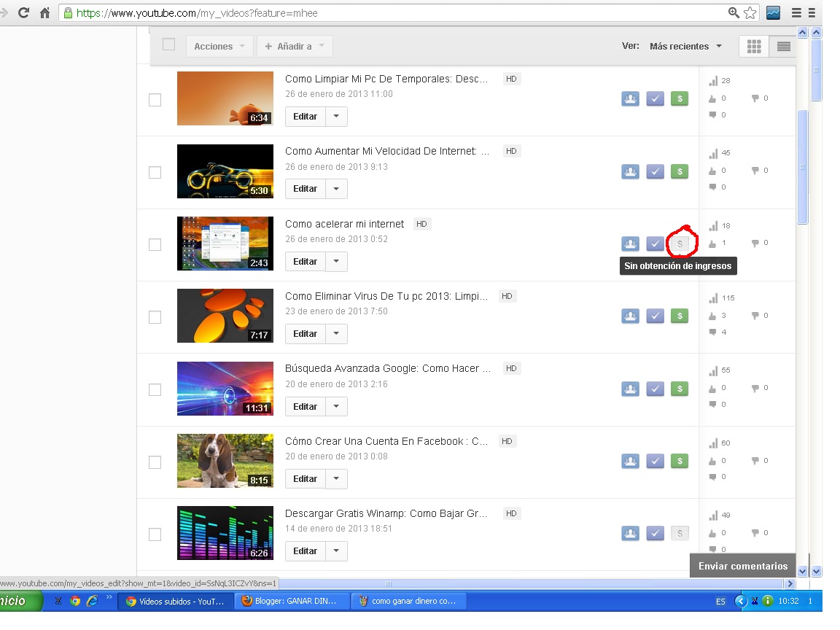This screenshot has width=840, height=630.
Task: Click the public privacy icon for Como acelerar mi internet
Action: [630, 244]
